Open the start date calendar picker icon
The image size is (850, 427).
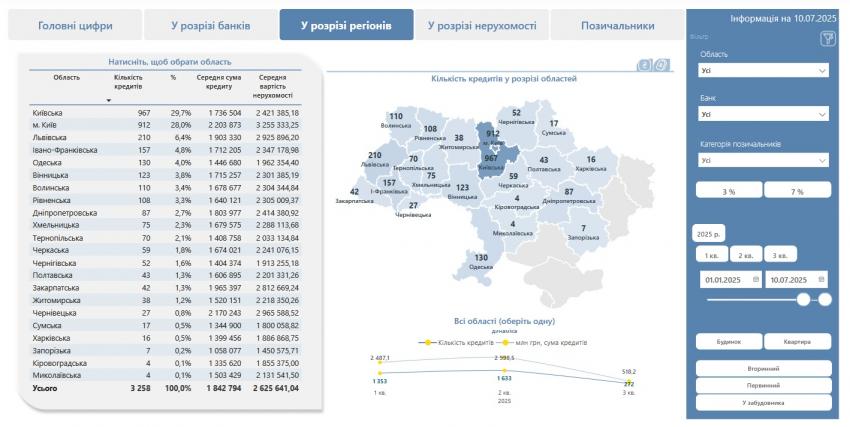tap(756, 279)
